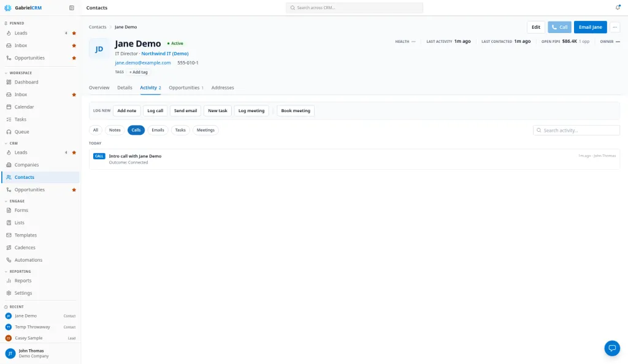Viewport: 628px width, 364px height.
Task: Filter activity by Emails
Action: click(158, 130)
